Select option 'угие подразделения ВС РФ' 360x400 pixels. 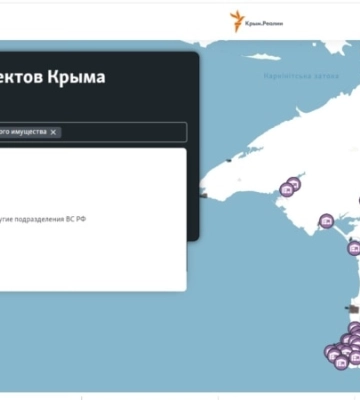tap(43, 219)
